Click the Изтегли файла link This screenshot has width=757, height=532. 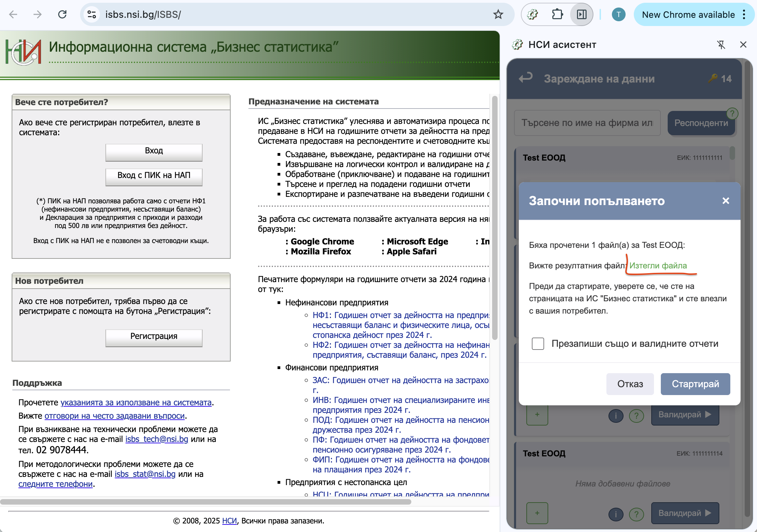click(658, 266)
